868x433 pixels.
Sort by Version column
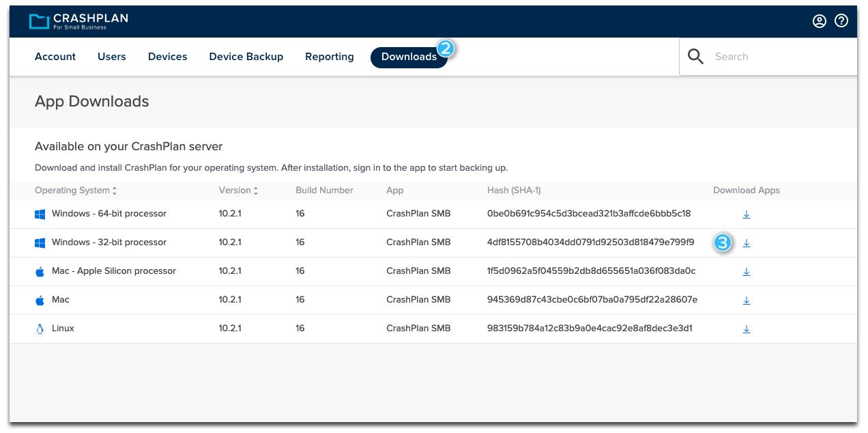click(x=238, y=191)
